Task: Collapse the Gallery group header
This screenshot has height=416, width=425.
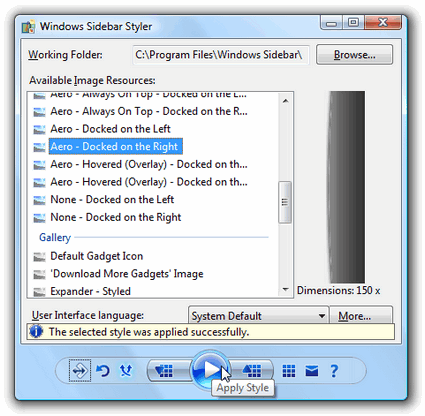Action: tap(55, 237)
